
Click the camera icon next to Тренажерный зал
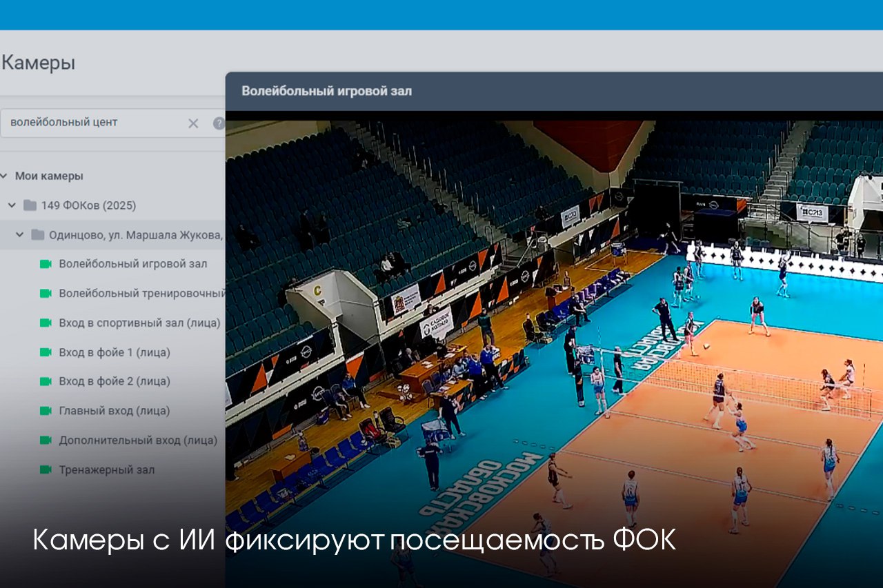point(46,470)
